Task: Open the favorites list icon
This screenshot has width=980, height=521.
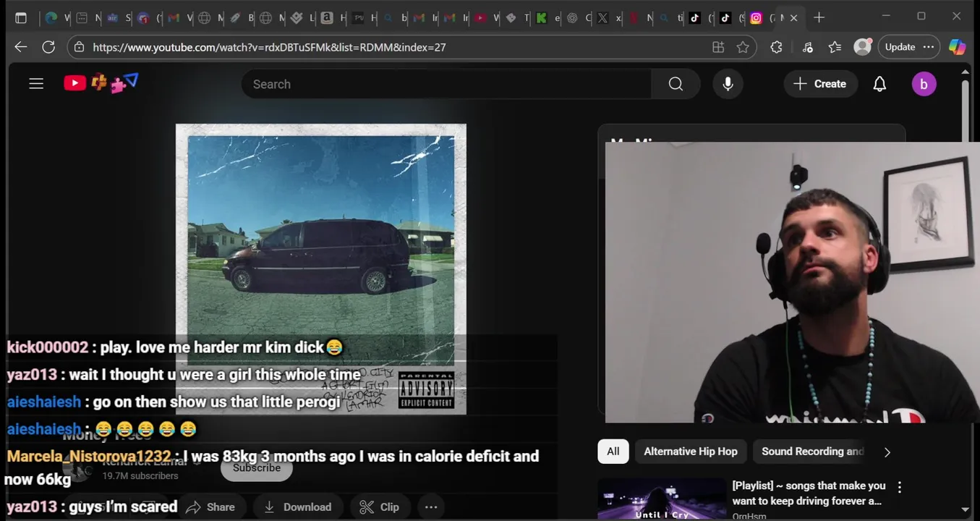Action: (x=835, y=47)
